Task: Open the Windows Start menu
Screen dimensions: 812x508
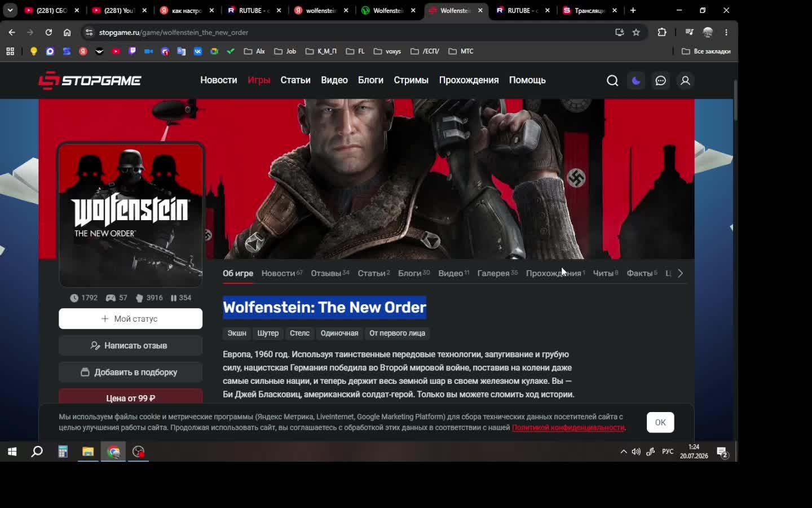Action: [x=12, y=452]
